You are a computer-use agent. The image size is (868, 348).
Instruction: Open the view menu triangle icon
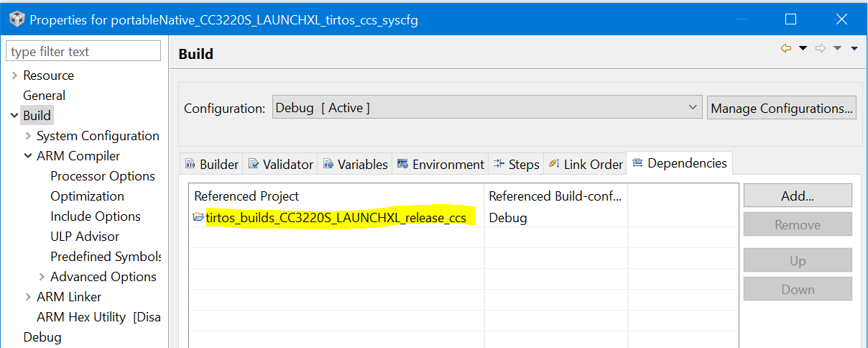(854, 48)
